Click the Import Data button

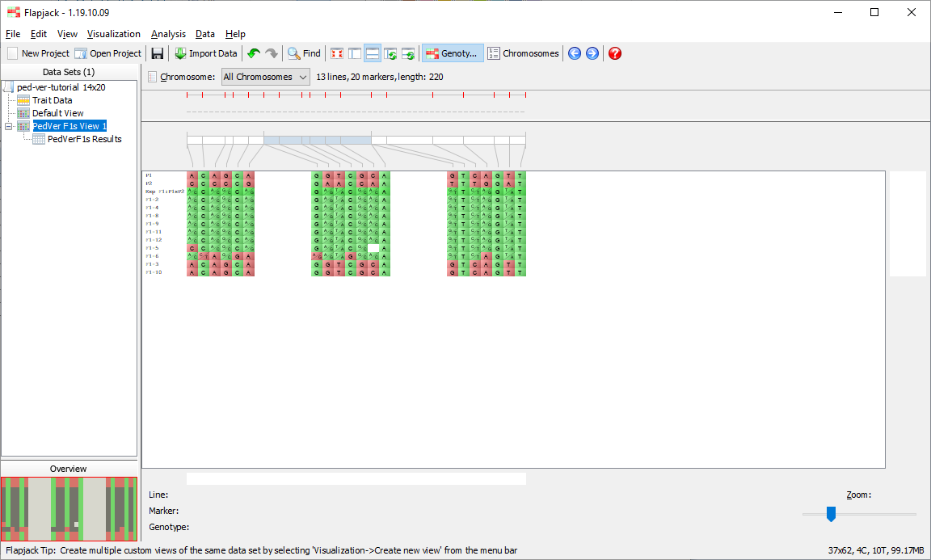206,53
